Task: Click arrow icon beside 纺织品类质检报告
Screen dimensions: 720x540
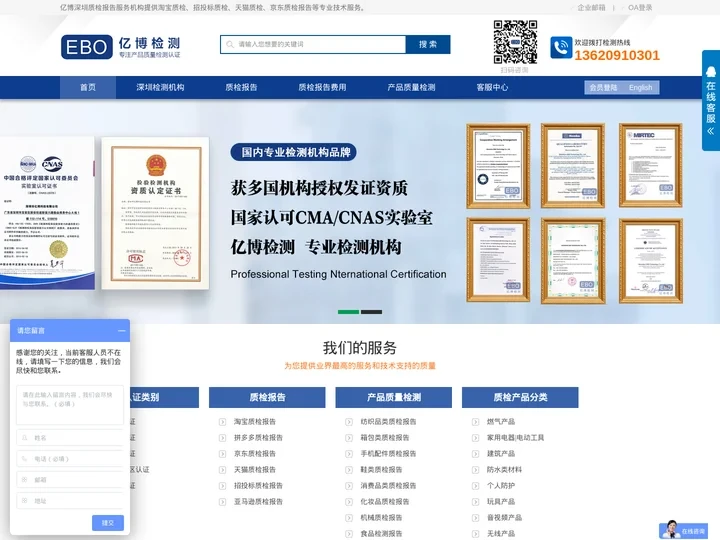Action: pos(349,422)
